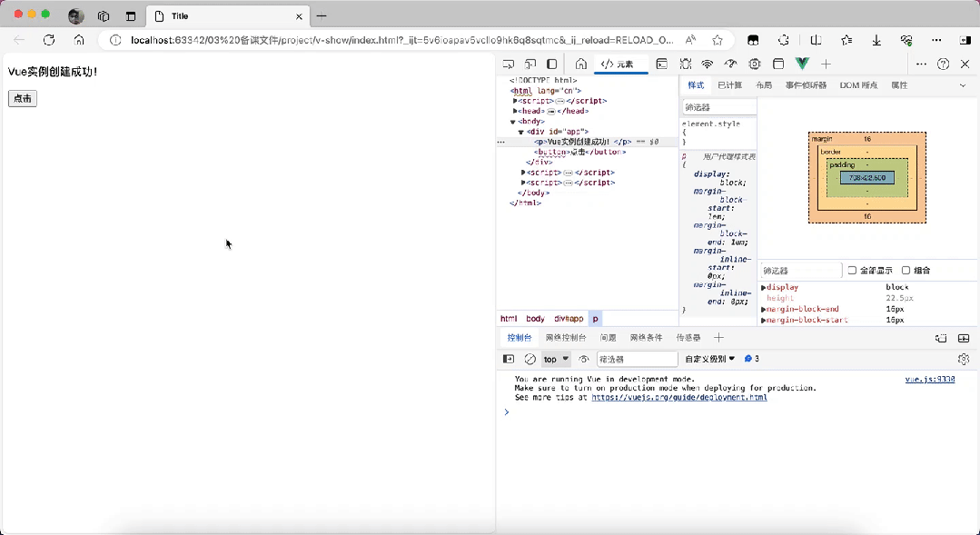The width and height of the screenshot is (980, 535).
Task: Focus the console 筛选器 filter field
Action: 637,359
